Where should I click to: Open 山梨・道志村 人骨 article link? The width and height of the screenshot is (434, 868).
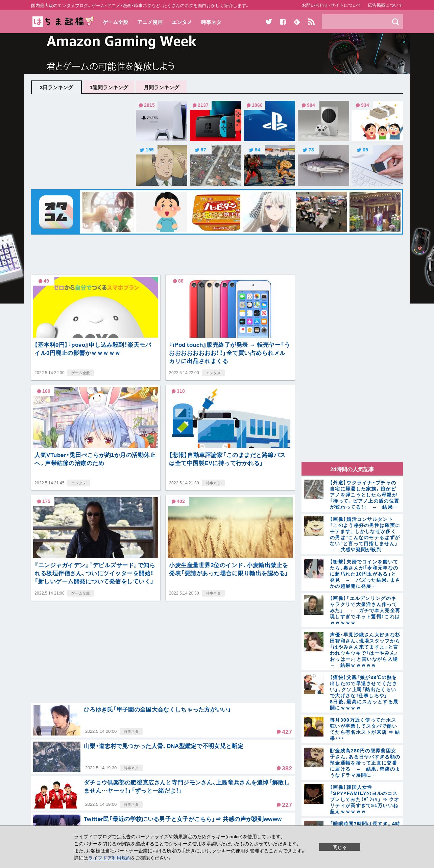[164, 746]
